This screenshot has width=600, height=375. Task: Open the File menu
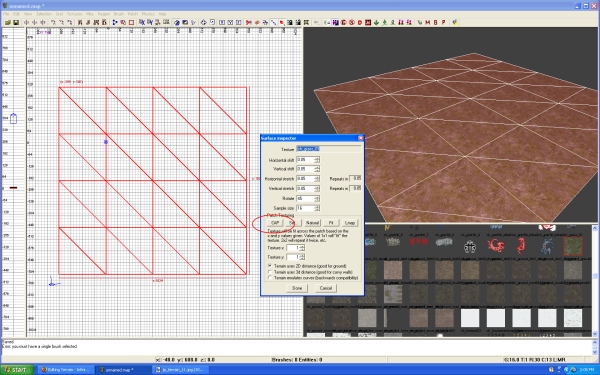[x=6, y=14]
